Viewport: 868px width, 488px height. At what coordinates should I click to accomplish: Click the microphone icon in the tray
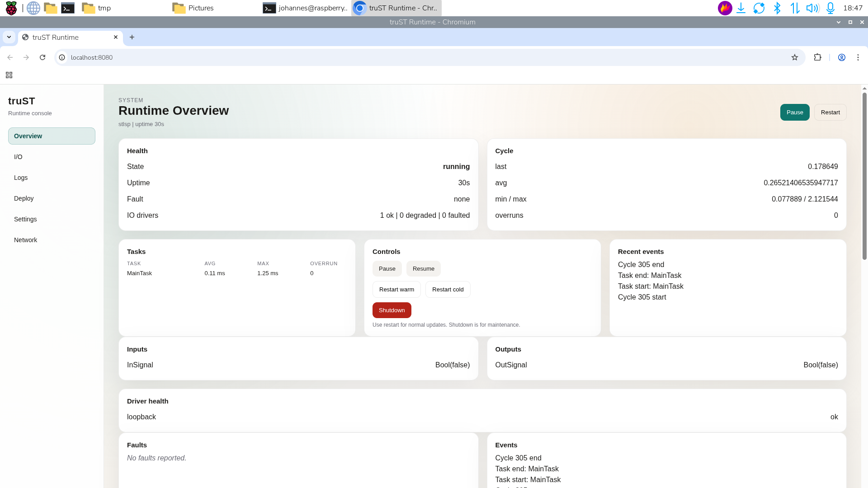click(830, 8)
